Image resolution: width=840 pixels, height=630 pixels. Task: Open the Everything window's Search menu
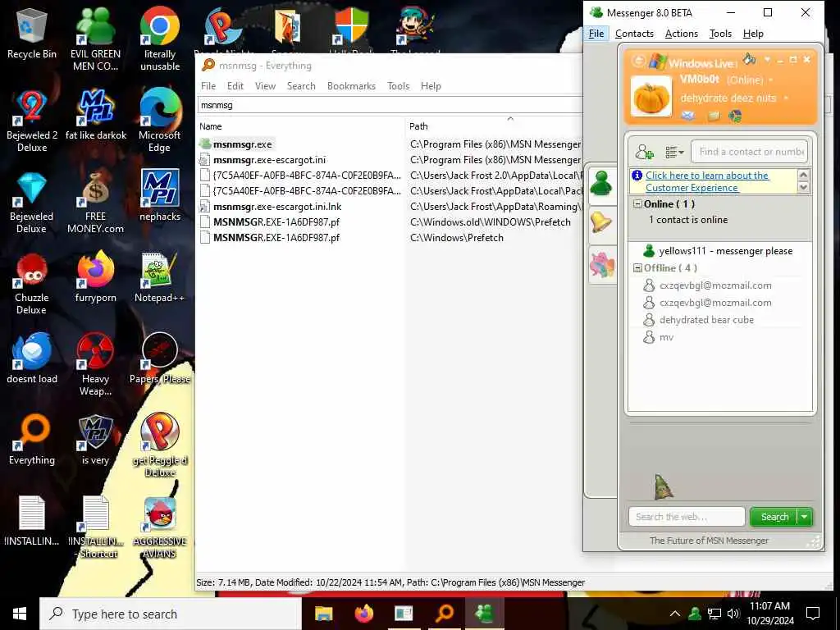pos(301,85)
